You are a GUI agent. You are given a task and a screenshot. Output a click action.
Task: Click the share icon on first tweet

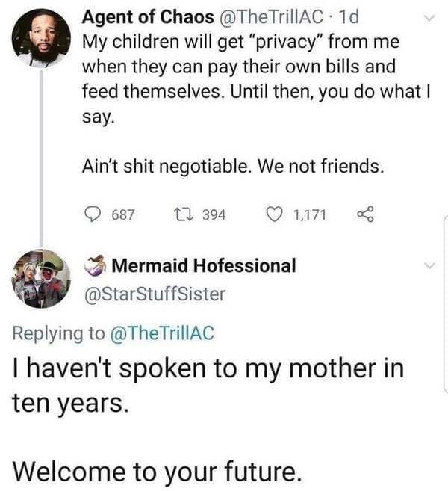[x=364, y=214]
